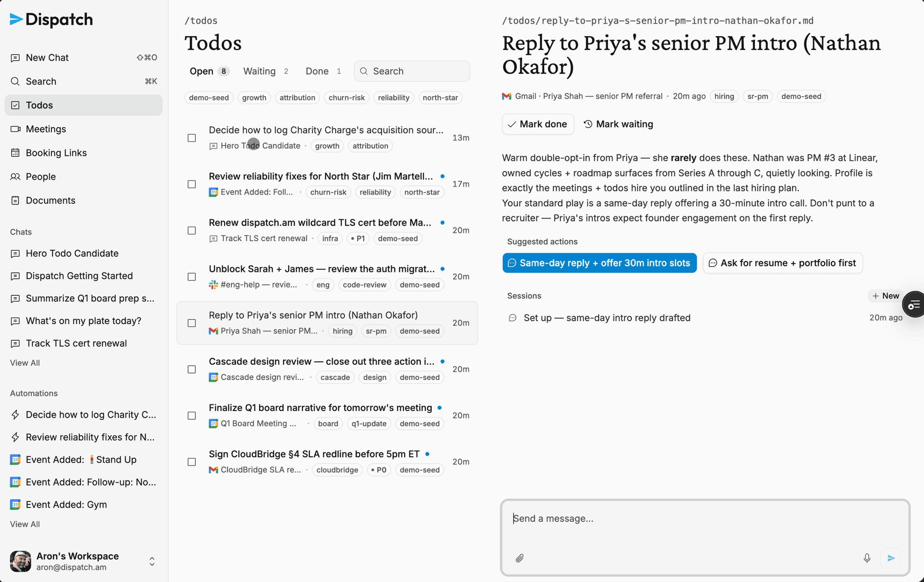Click View All under Automations
This screenshot has width=924, height=582.
coord(25,524)
